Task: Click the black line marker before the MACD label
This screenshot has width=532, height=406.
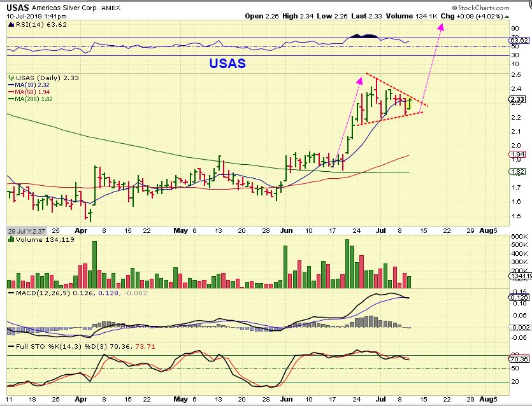Action: click(x=11, y=293)
